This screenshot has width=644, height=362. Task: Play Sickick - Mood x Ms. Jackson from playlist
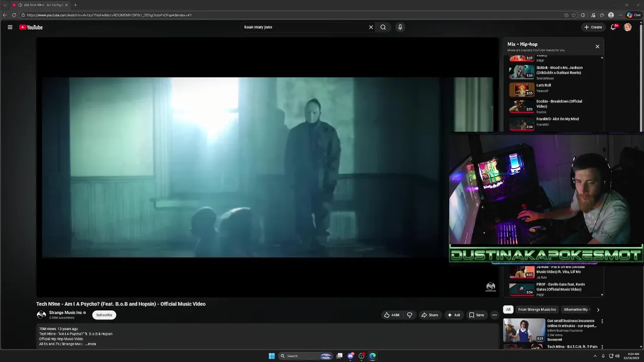coord(554,72)
